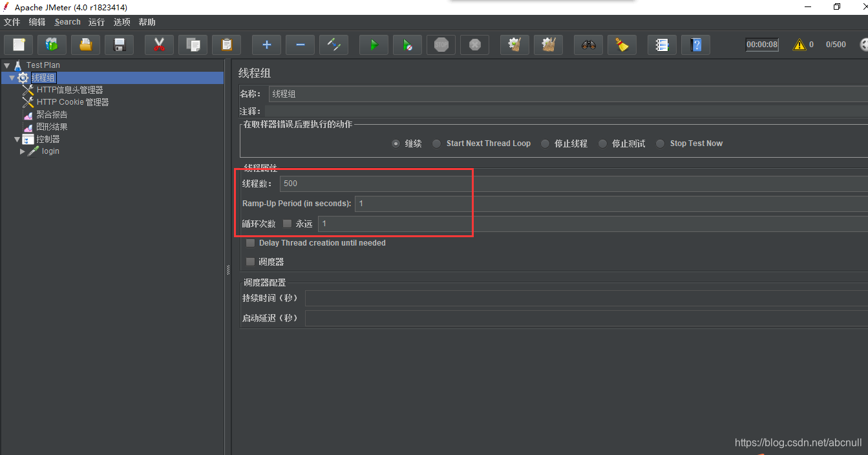Open the Function Helper list icon
Screen dimensions: 868x455
(x=662, y=45)
